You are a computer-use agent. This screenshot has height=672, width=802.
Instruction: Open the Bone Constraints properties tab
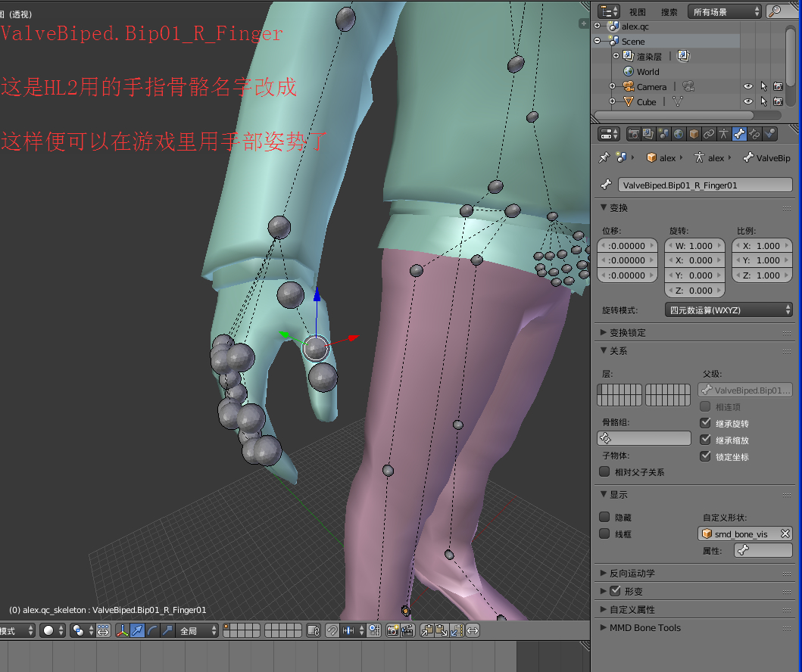tap(754, 134)
